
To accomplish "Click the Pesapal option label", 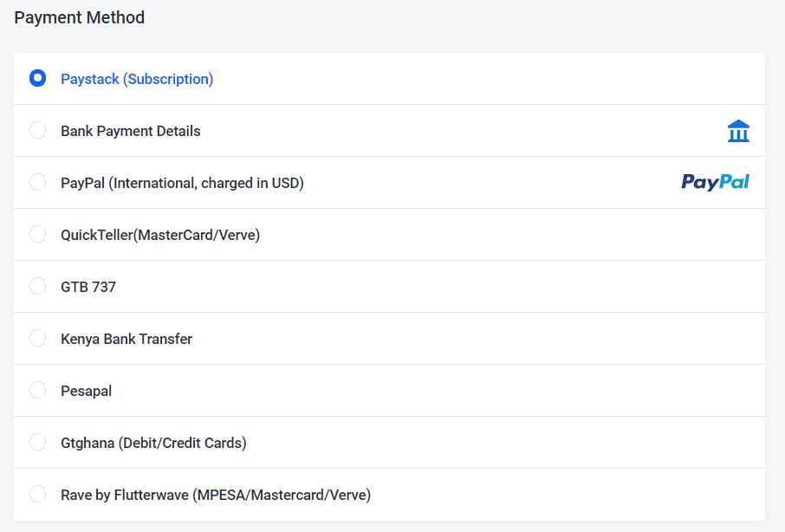I will (86, 392).
